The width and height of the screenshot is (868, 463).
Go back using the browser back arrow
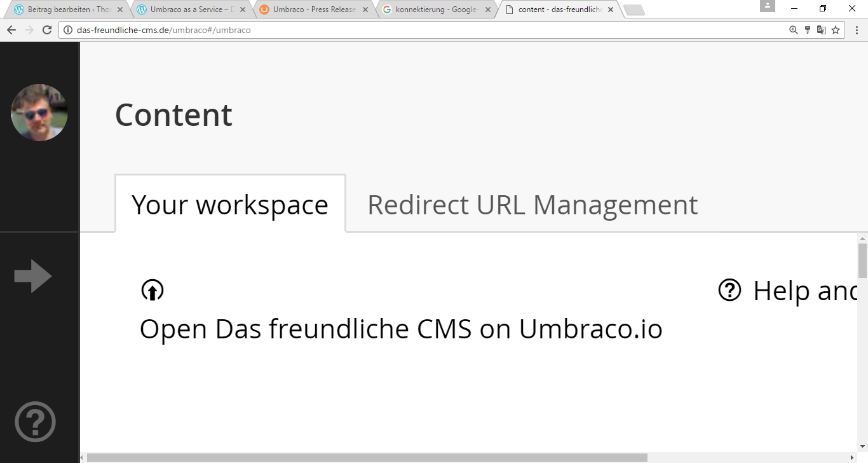click(11, 30)
